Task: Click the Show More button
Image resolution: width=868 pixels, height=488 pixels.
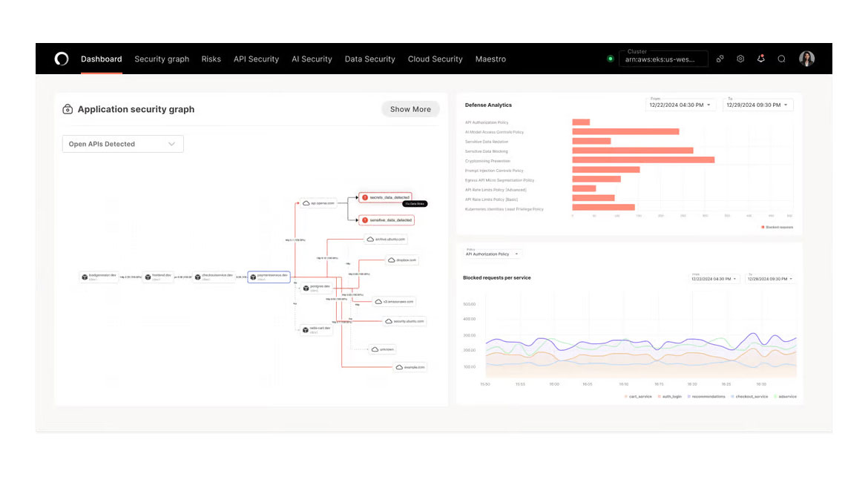Action: click(410, 109)
